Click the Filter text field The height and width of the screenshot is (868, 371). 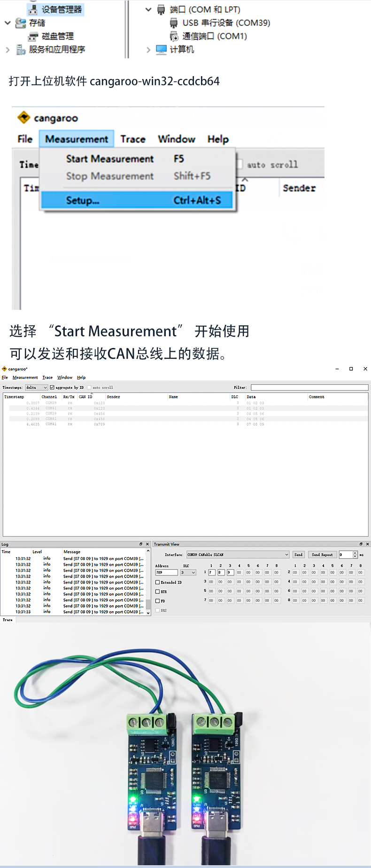(x=309, y=387)
